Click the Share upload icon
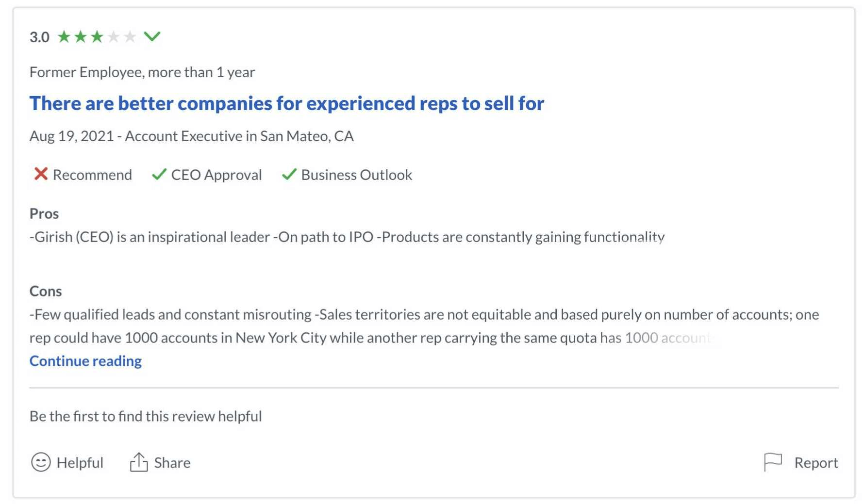Screen dimensions: 864x504 [139, 462]
